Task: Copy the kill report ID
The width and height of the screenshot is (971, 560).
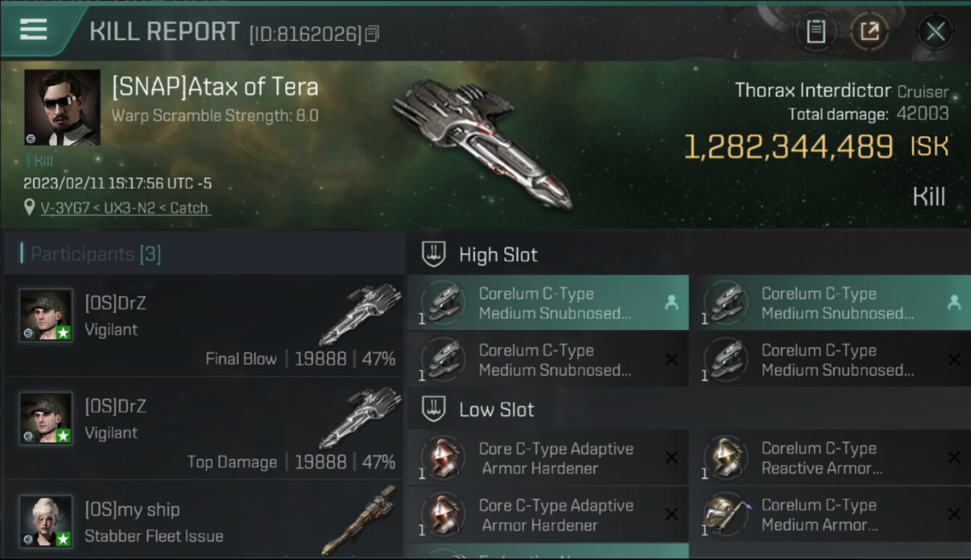Action: pos(372,34)
